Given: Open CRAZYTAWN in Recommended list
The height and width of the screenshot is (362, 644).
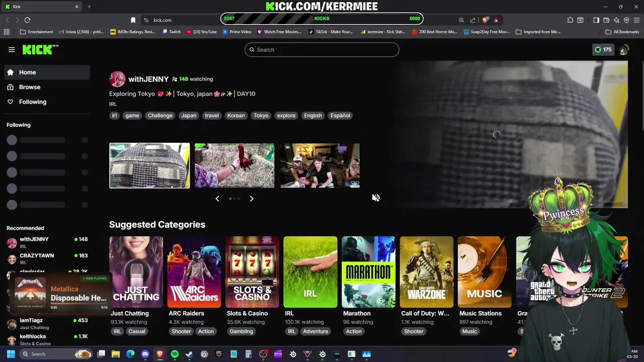Looking at the screenshot, I should (x=47, y=258).
